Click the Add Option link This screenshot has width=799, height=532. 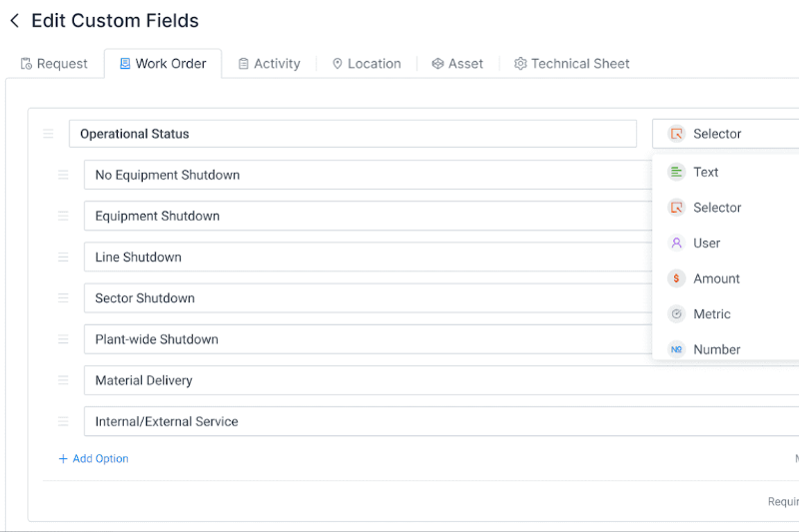tap(94, 459)
